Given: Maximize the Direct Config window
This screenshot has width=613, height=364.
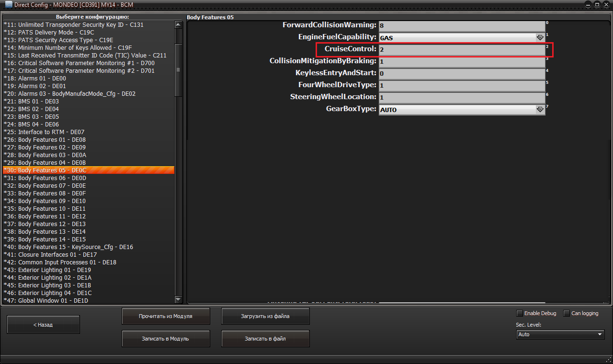Looking at the screenshot, I should 597,5.
